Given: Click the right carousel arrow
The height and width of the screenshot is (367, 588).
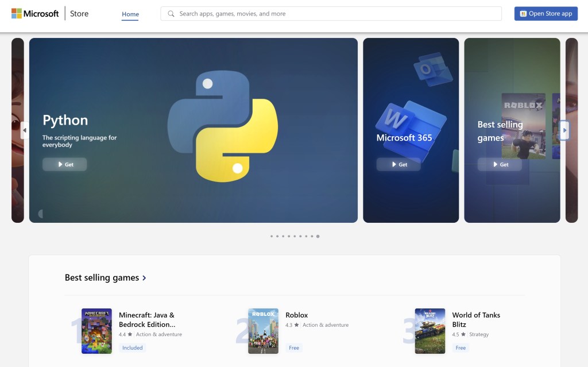Looking at the screenshot, I should 564,130.
